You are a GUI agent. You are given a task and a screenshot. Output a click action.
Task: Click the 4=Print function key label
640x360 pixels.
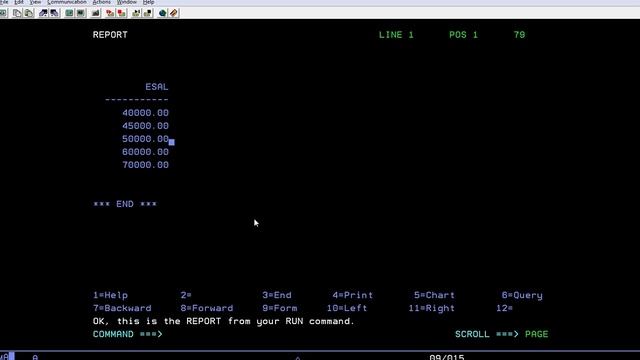pos(352,295)
